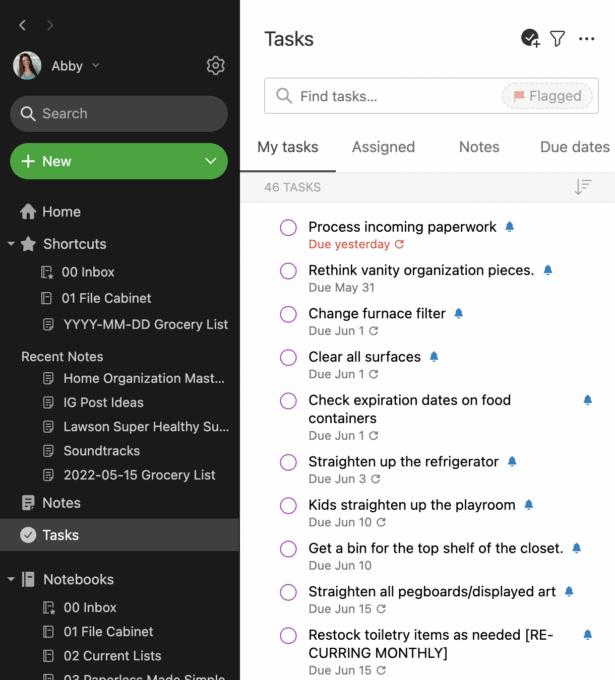Click the Due yesterday date label
This screenshot has height=680, width=615.
(x=349, y=245)
